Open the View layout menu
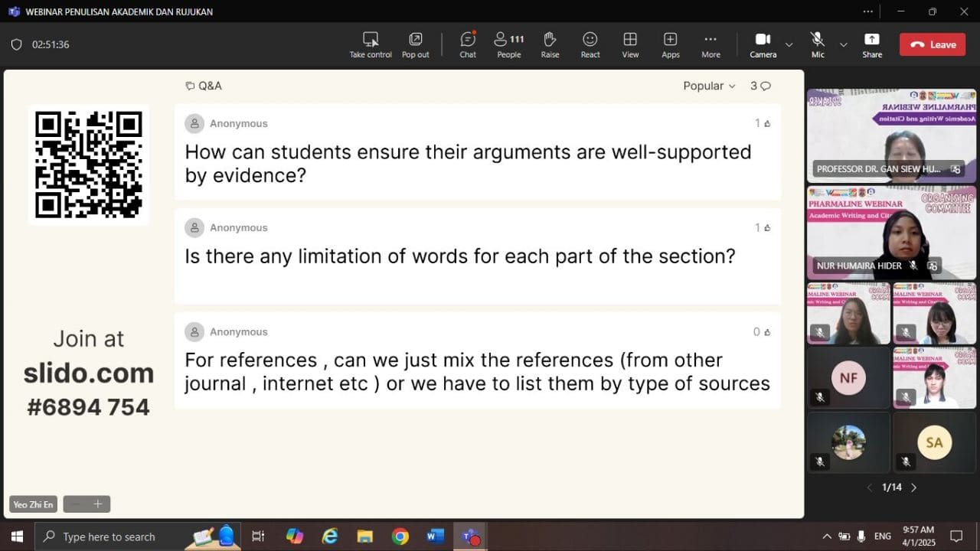The image size is (980, 551). (x=630, y=44)
